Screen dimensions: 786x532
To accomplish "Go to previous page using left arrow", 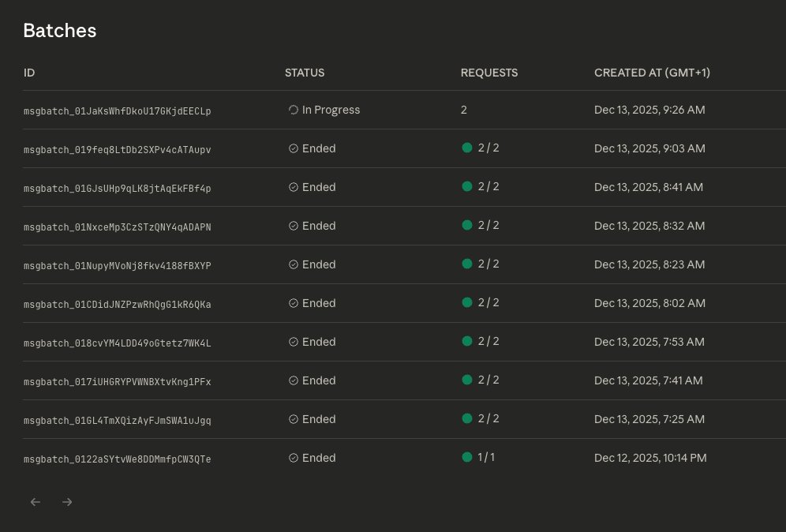I will tap(35, 502).
